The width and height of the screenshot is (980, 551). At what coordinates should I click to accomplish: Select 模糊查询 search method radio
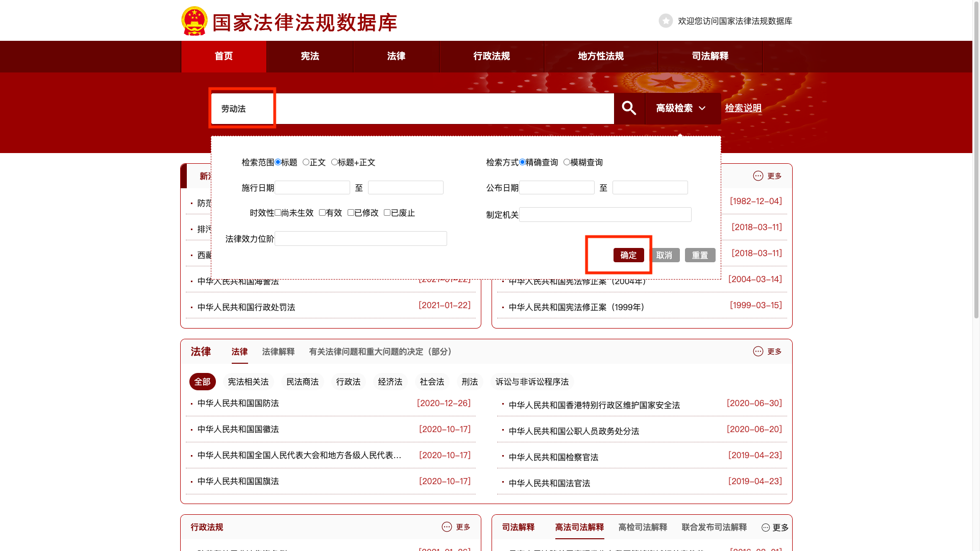pos(567,162)
